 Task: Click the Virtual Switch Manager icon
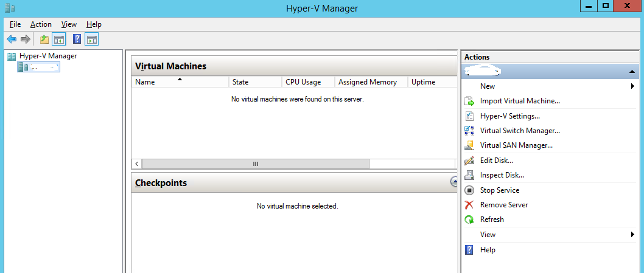469,131
